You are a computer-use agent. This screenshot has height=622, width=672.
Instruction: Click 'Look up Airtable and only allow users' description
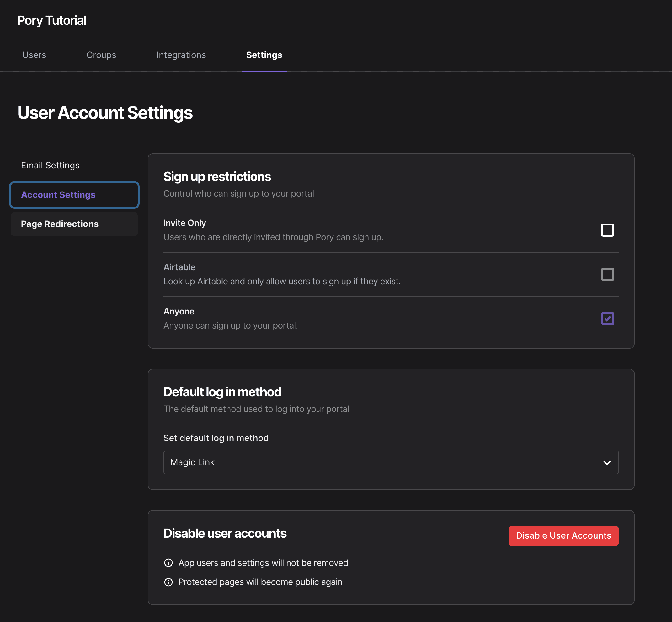click(282, 282)
